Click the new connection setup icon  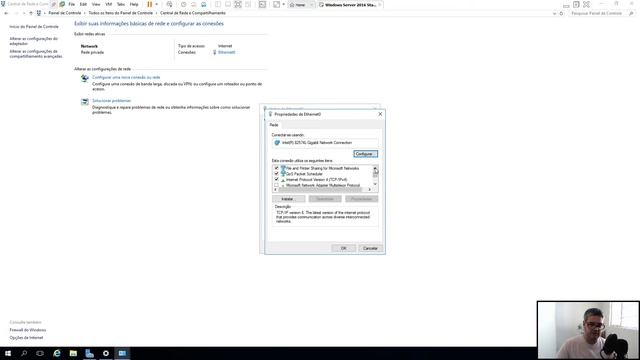(x=84, y=78)
